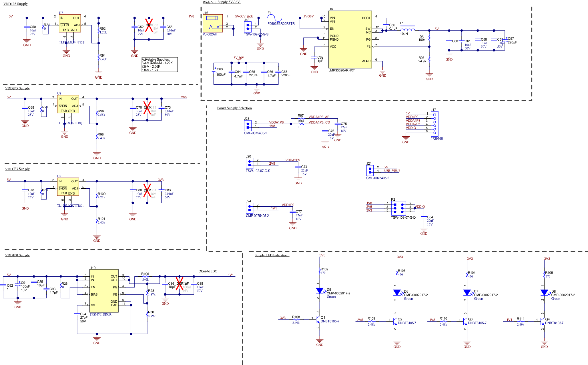Select the J23 jumper header
The width and height of the screenshot is (588, 365).
coord(248,125)
